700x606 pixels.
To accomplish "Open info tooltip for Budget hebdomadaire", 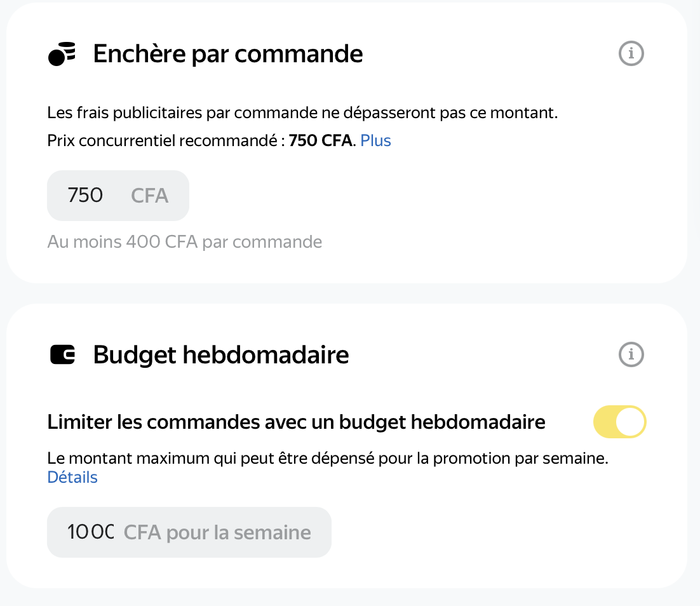I will 631,354.
